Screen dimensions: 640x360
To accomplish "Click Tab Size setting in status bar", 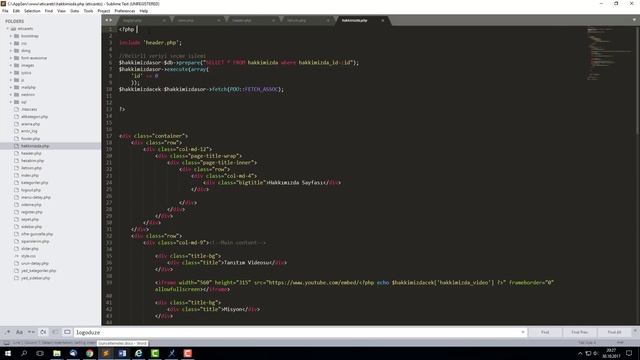I will (x=587, y=343).
